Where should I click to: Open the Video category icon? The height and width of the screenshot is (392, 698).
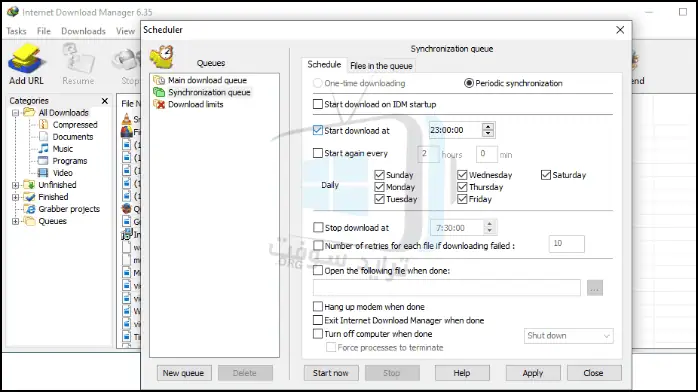(44, 173)
